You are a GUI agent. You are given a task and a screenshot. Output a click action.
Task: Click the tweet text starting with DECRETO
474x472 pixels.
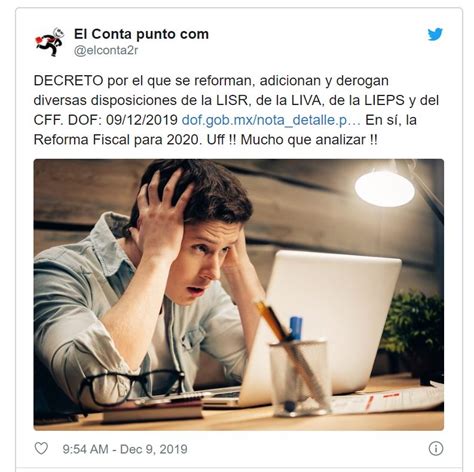click(x=236, y=110)
